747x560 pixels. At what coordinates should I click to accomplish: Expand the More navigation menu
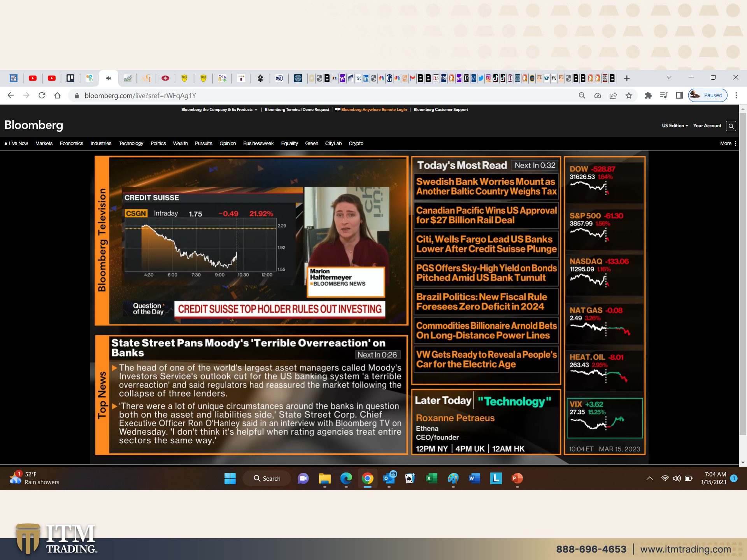728,143
